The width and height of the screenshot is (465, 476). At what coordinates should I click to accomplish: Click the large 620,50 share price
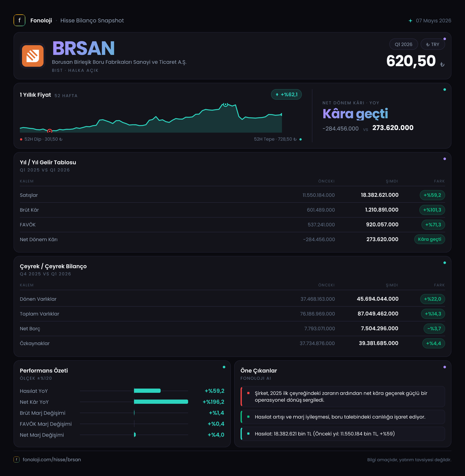pos(411,61)
